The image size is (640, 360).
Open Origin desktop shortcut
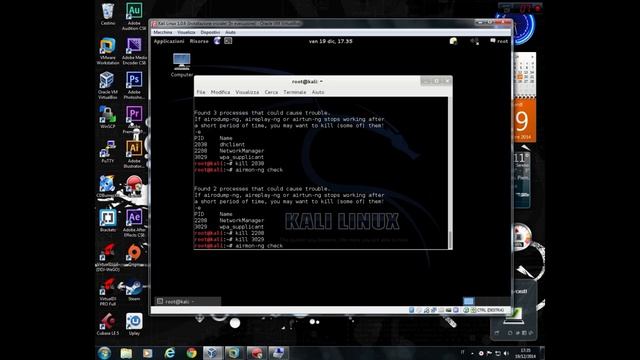tap(134, 255)
